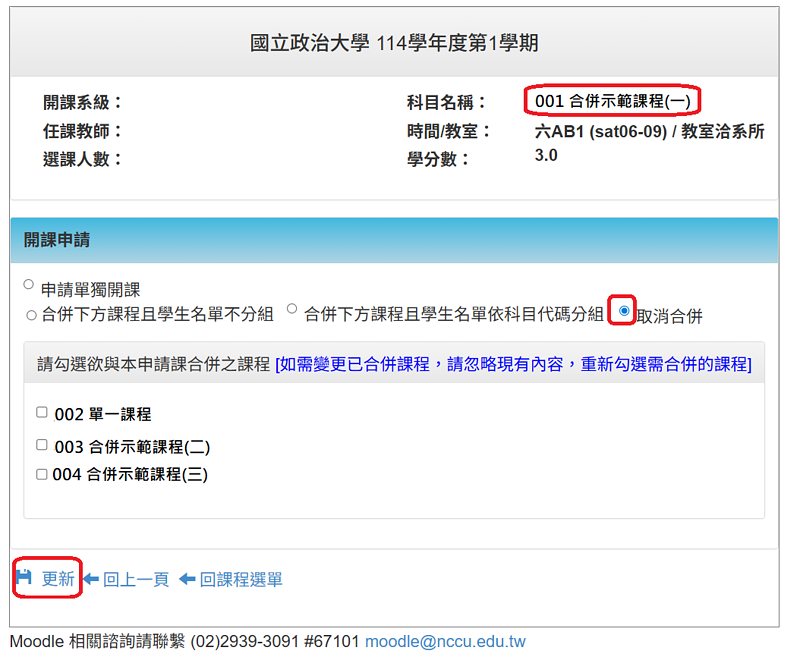800x660 pixels.
Task: Click the 科目名稱 label
Action: [446, 103]
